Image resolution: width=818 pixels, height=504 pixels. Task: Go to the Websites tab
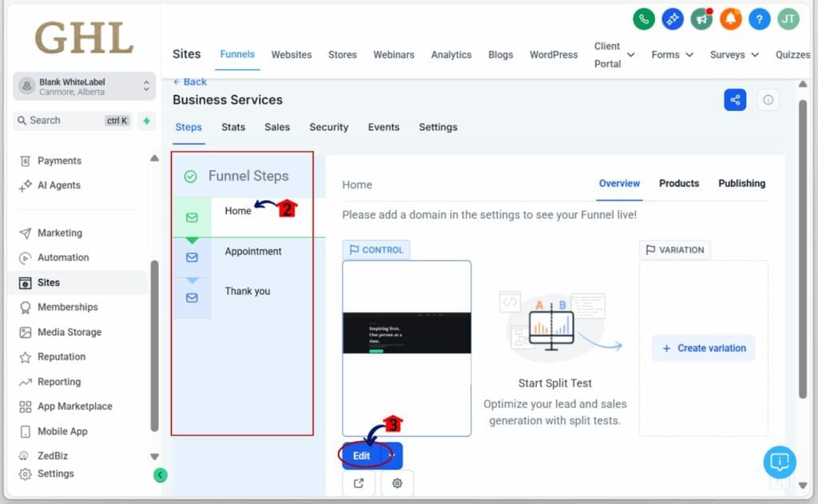tap(291, 55)
